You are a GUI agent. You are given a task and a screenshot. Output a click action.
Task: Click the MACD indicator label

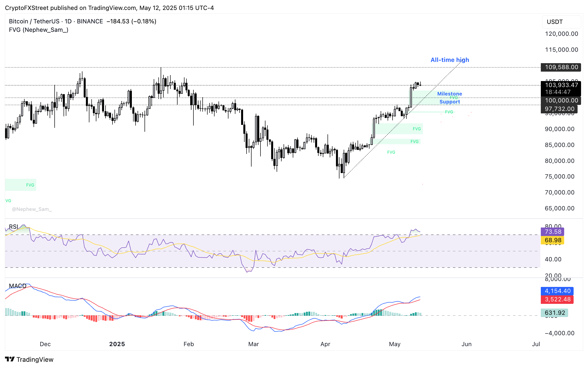[18, 286]
